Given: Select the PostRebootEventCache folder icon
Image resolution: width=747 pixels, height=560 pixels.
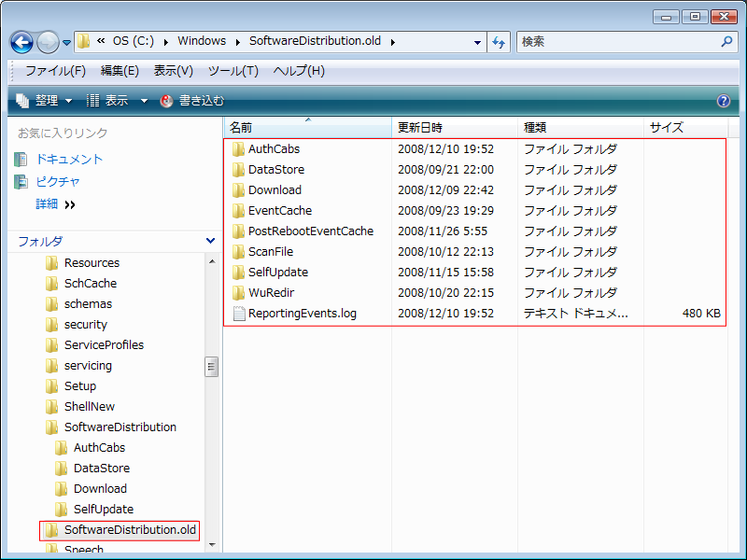Looking at the screenshot, I should [238, 231].
